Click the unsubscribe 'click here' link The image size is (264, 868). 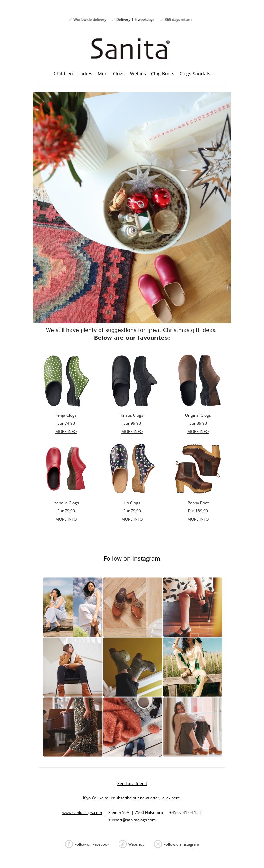pyautogui.click(x=172, y=798)
